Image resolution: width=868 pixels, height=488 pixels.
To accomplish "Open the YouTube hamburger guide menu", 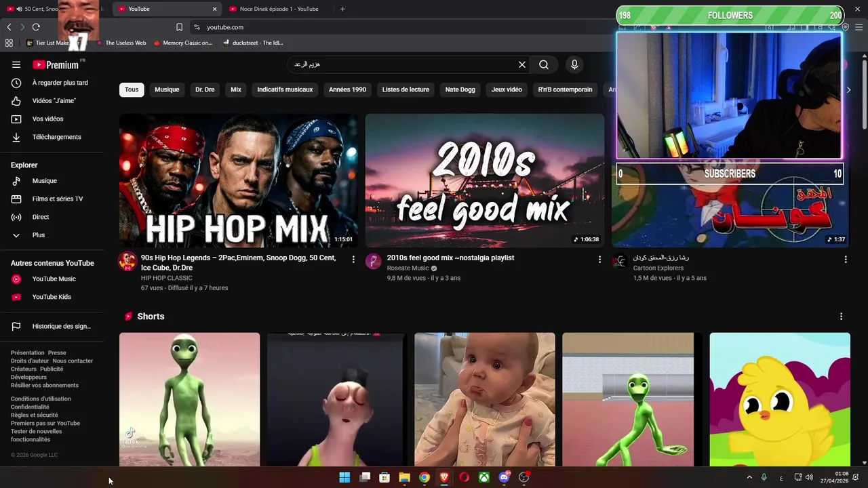I will (x=16, y=64).
